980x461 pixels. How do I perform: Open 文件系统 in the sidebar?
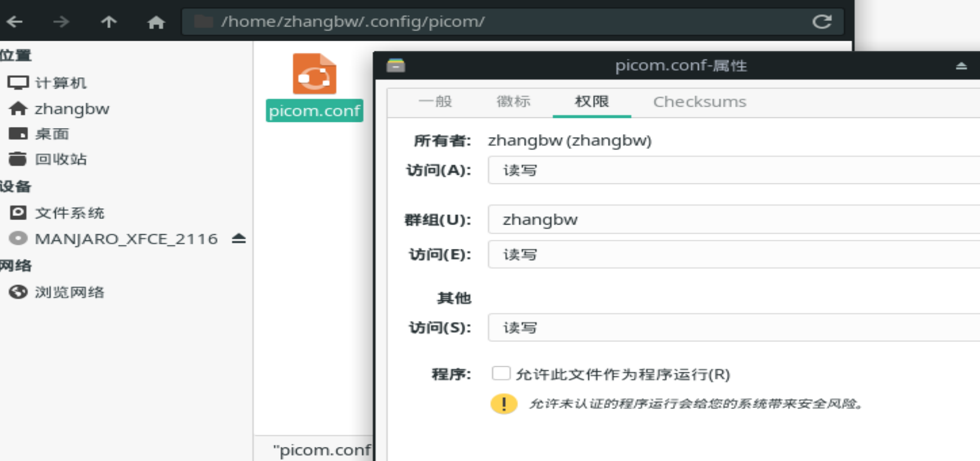pyautogui.click(x=69, y=213)
